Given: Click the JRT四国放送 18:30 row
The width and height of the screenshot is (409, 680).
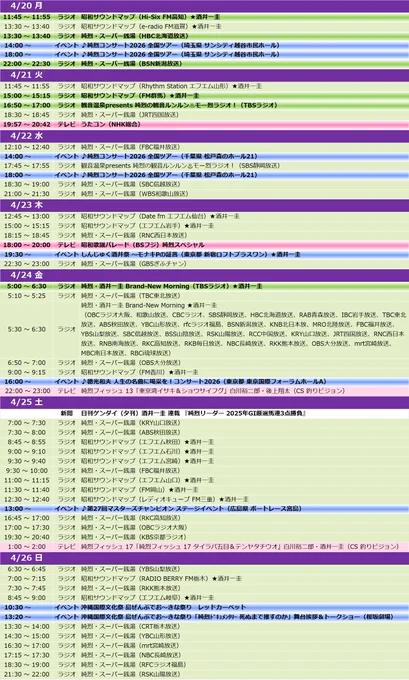Looking at the screenshot, I should click(x=204, y=115).
